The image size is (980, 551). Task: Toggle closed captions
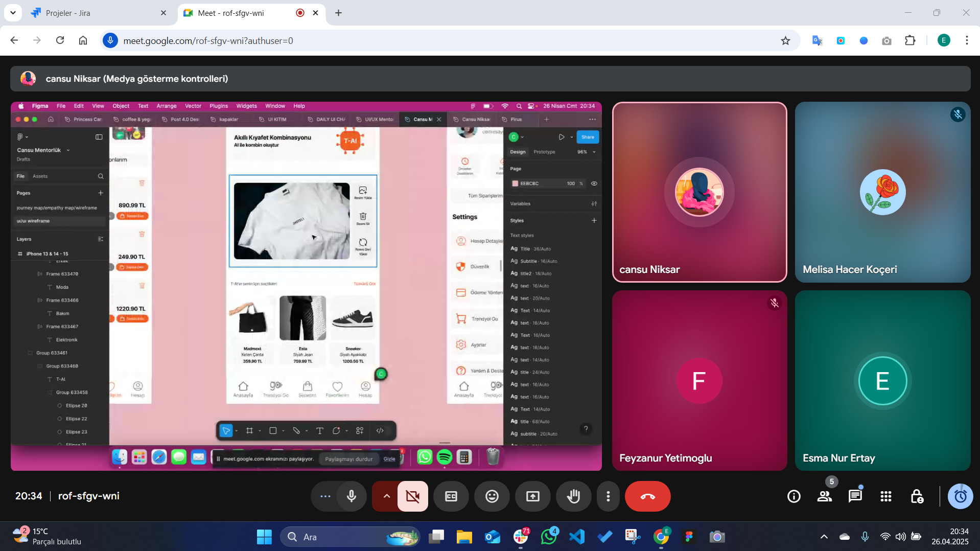coord(451,496)
